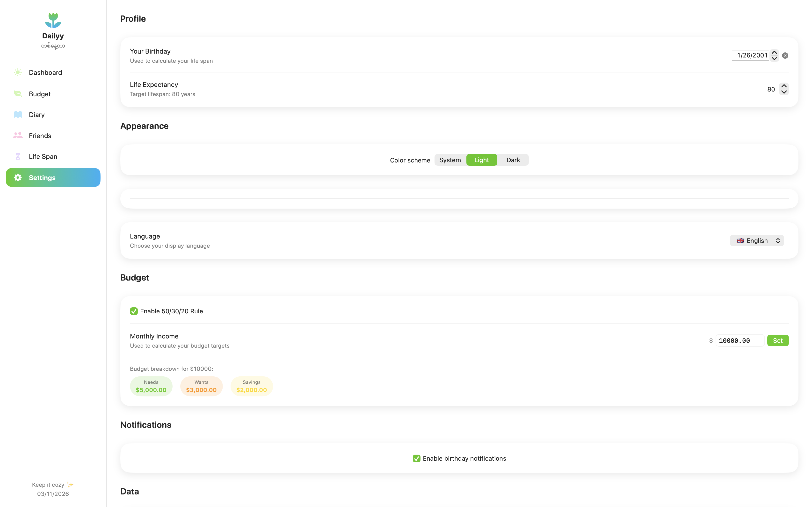
Task: Switch color scheme to Dark
Action: [x=513, y=160]
